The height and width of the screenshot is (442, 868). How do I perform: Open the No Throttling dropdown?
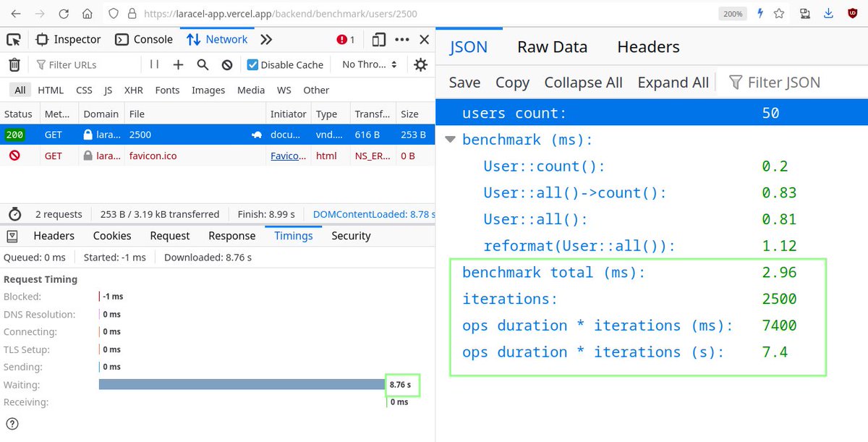(x=370, y=65)
